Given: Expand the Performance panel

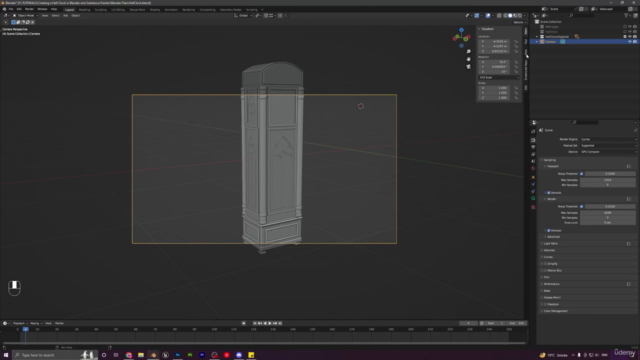Looking at the screenshot, I should 551,284.
